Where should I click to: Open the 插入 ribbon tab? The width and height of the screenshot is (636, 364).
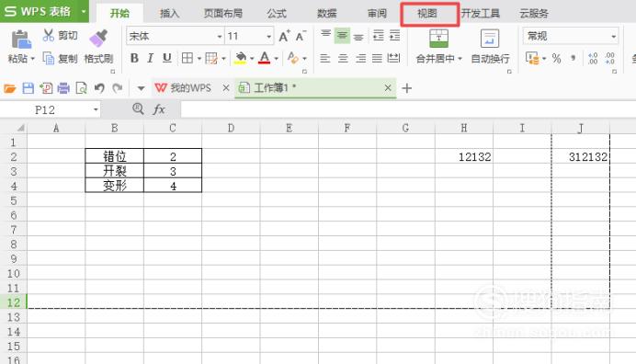(169, 14)
